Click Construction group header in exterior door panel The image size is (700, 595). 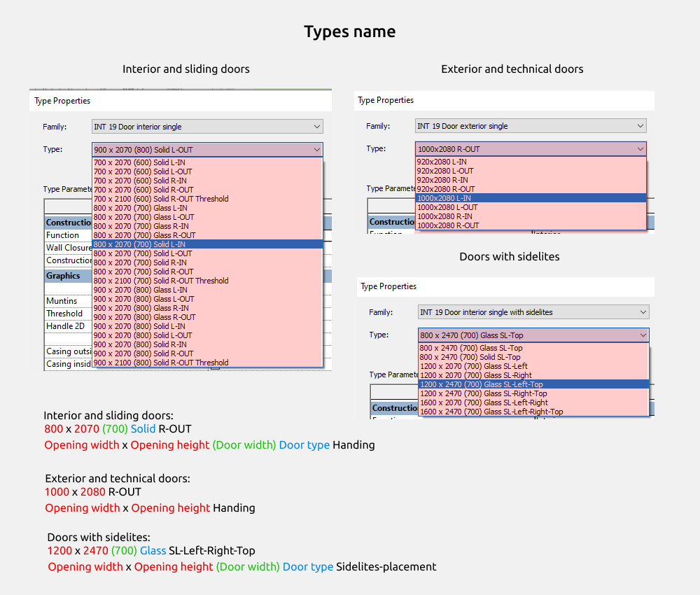(391, 222)
